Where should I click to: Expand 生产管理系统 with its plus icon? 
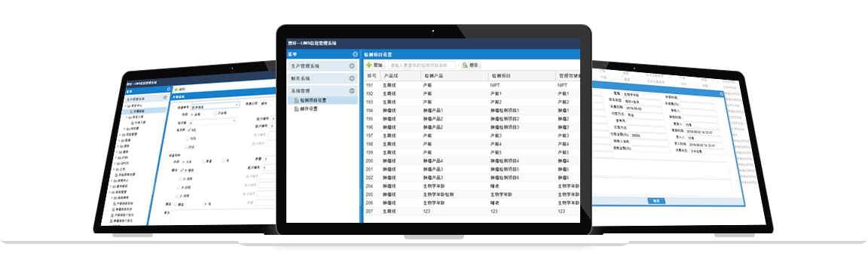[352, 66]
